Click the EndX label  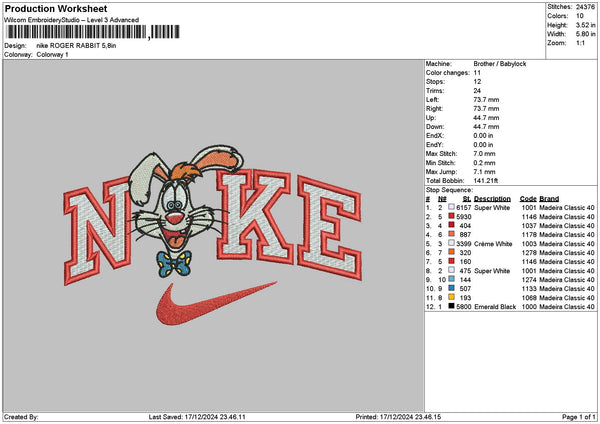[435, 136]
